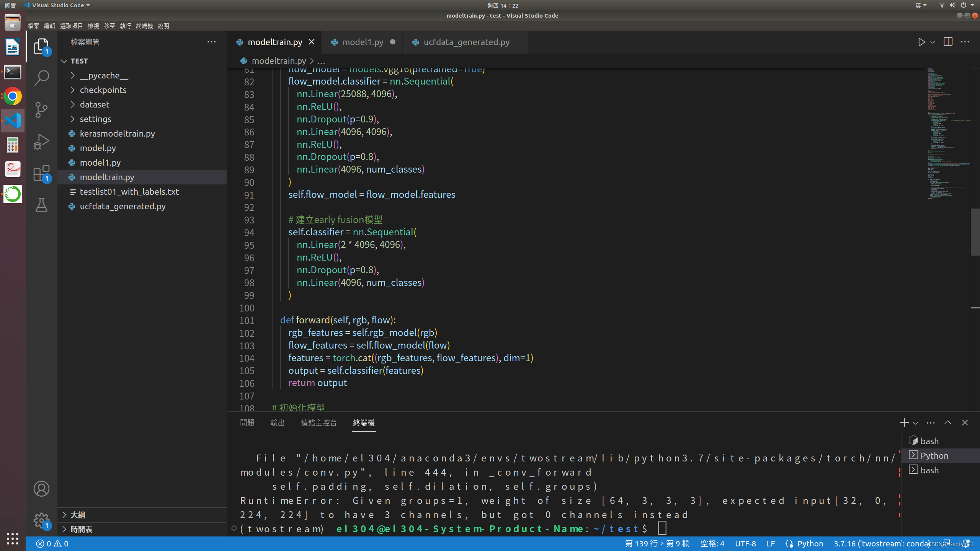Maximize the terminal panel size
This screenshot has height=551, width=980.
[947, 422]
